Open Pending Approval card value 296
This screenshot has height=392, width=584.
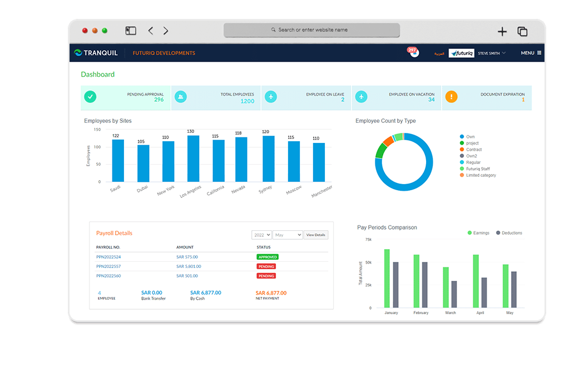point(159,100)
